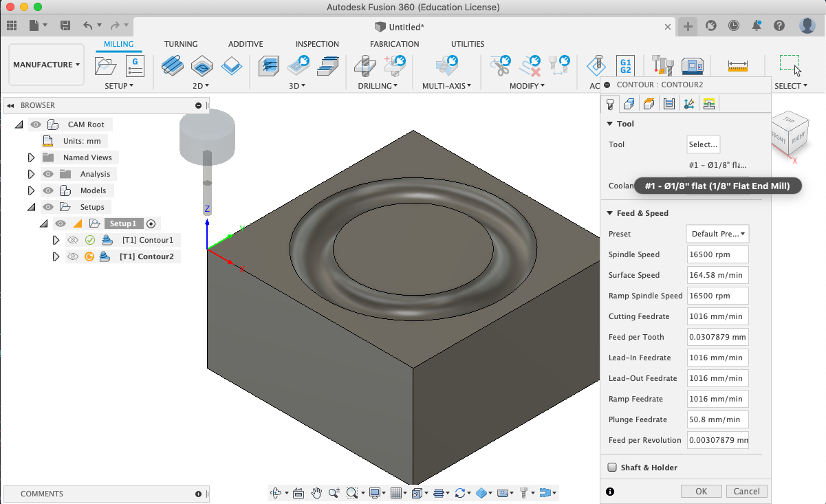
Task: Edit the Spindle Speed field
Action: pos(717,254)
